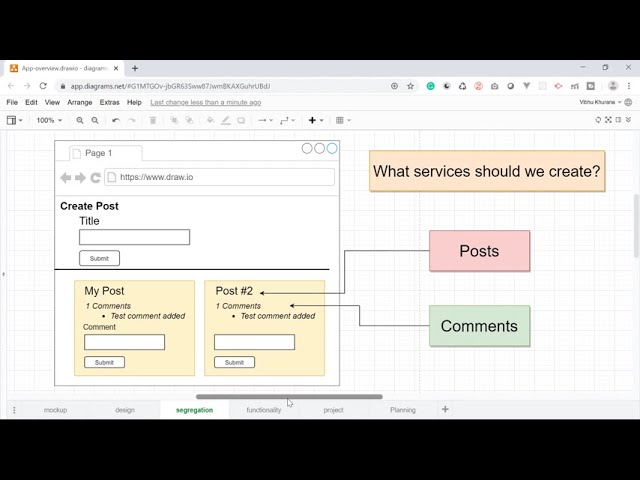Click the Fill Color bucket icon
The width and height of the screenshot is (640, 480).
pos(210,120)
